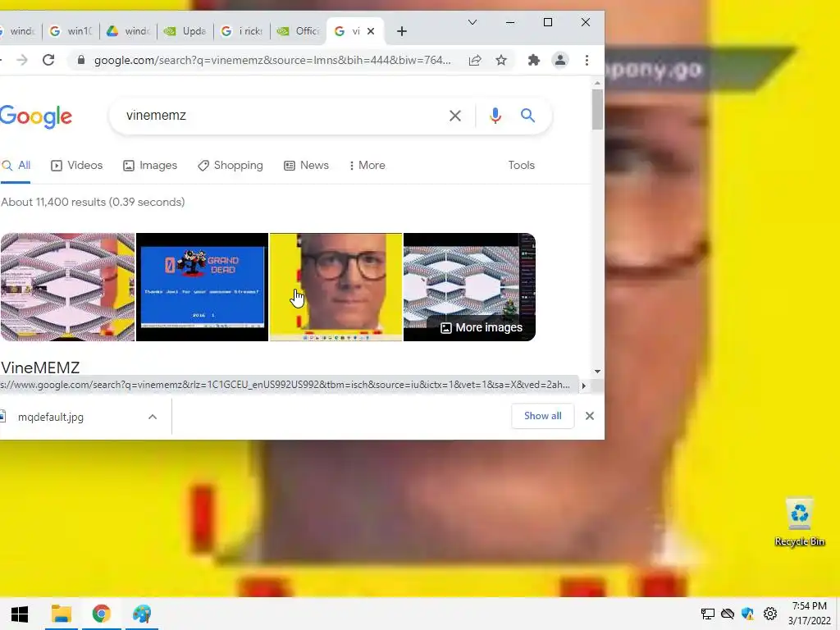Image resolution: width=840 pixels, height=630 pixels.
Task: Open the Windows Start menu
Action: click(20, 614)
